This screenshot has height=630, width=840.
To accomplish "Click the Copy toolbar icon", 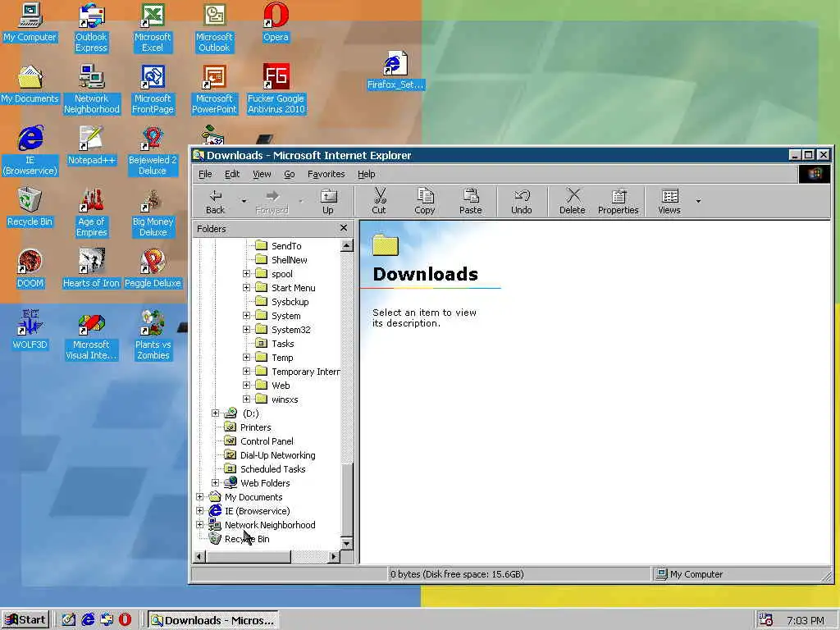I will tap(425, 202).
